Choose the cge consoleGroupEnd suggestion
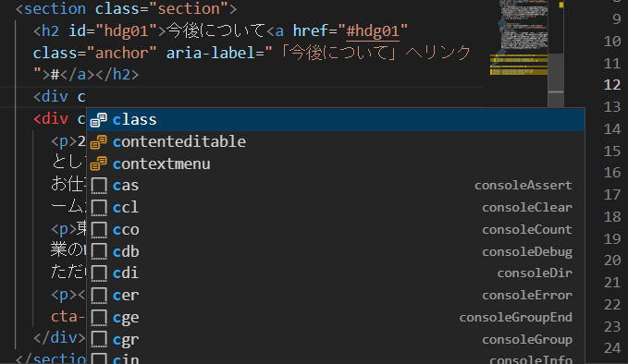This screenshot has height=364, width=628. [336, 317]
